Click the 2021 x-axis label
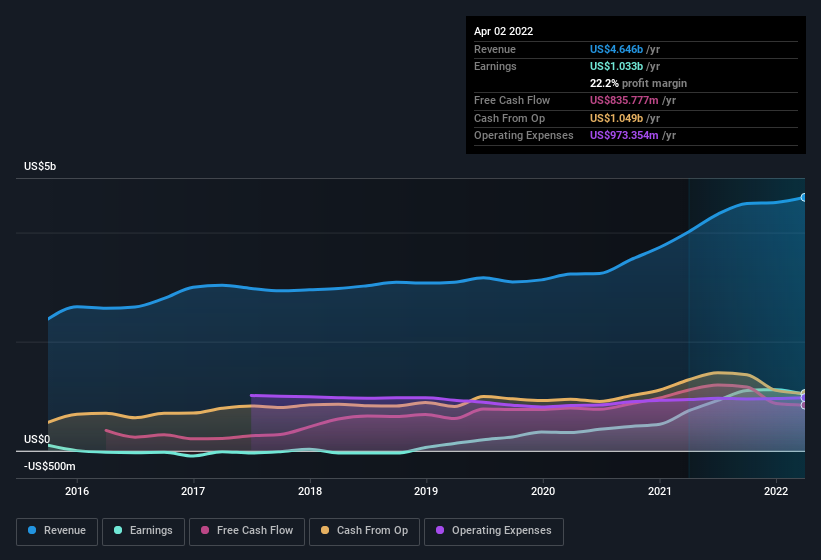Screen dimensions: 821x560 pos(660,491)
